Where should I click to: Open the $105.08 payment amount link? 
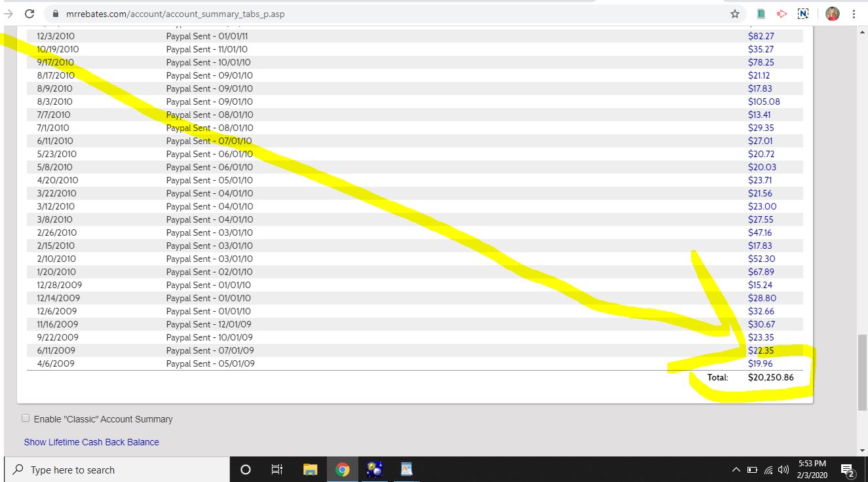[764, 102]
